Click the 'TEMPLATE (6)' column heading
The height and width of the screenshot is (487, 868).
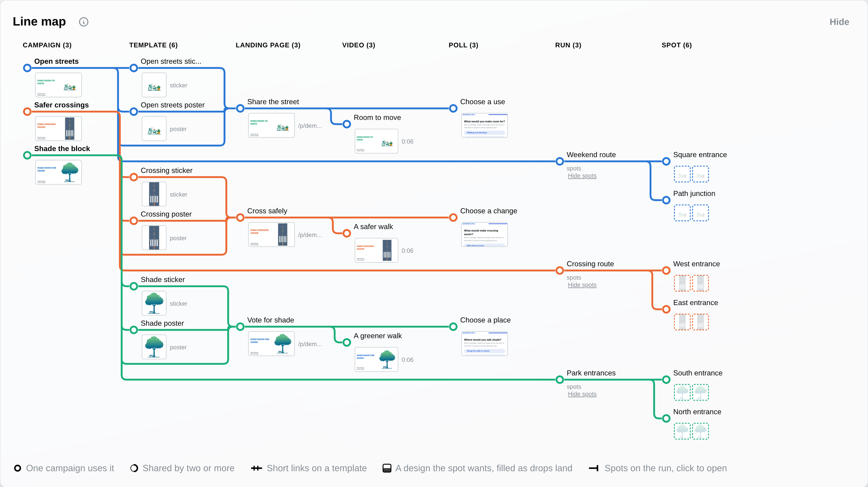[x=153, y=45]
